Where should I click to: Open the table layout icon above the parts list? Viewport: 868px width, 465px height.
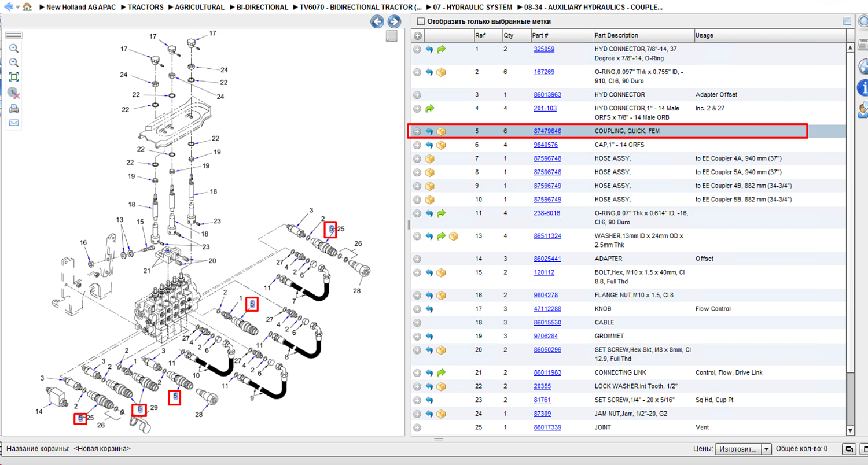[x=847, y=21]
